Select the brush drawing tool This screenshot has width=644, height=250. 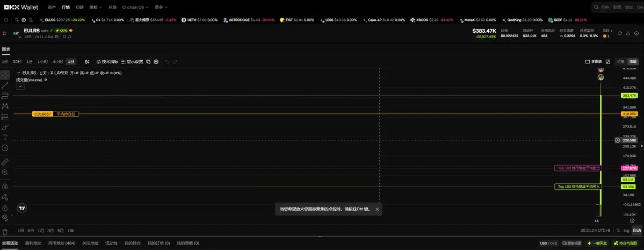(x=5, y=127)
